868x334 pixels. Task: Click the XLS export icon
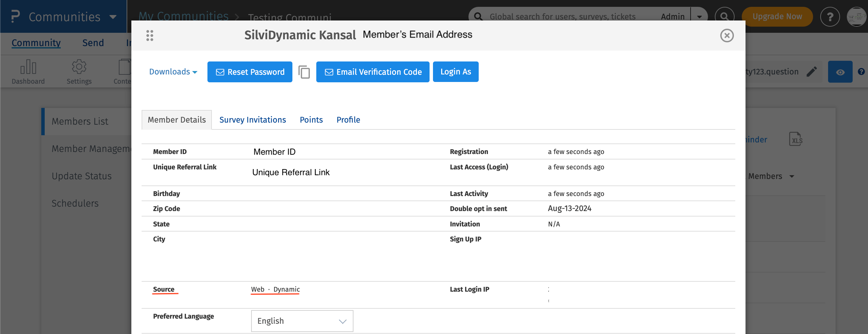click(x=796, y=139)
